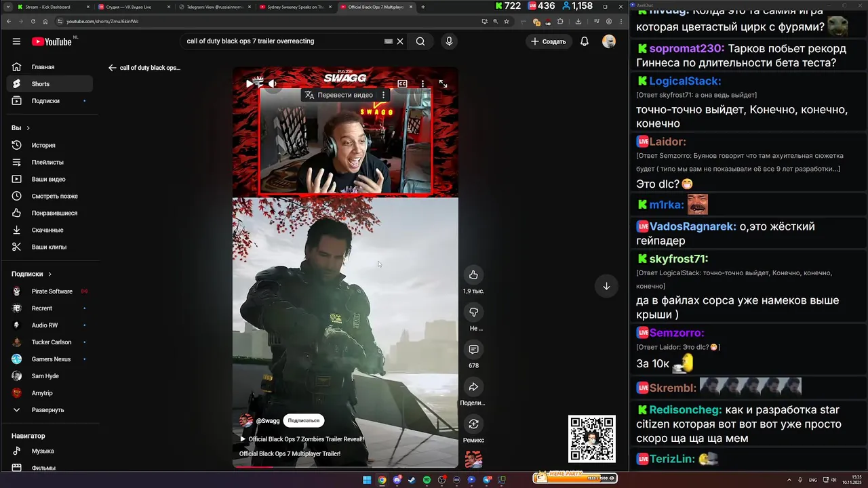Click the YouTube logo
868x488 pixels.
click(52, 41)
